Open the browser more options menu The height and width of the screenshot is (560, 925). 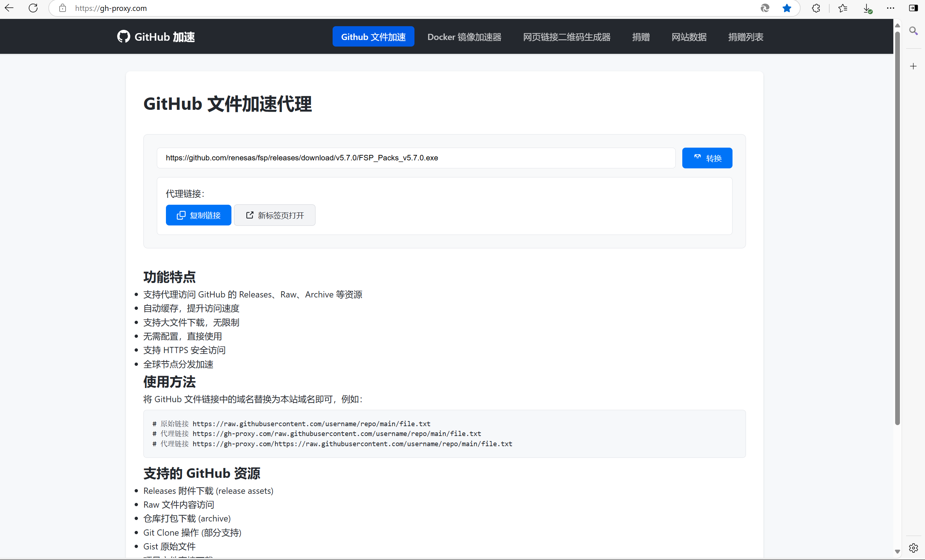pos(890,8)
